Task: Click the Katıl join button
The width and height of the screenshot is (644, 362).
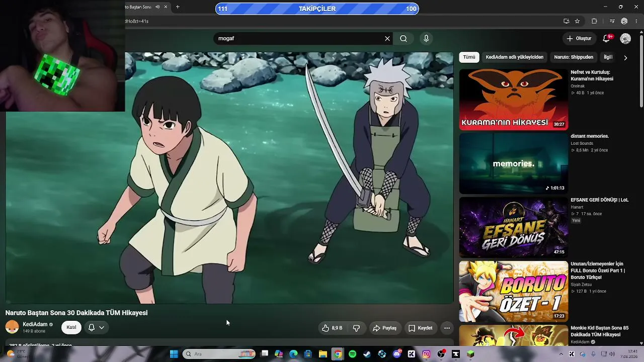Action: 71,327
